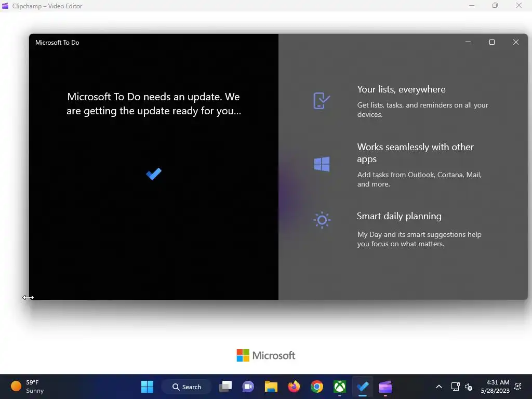This screenshot has height=399, width=532.
Task: Launch Google Chrome from the taskbar
Action: (317, 387)
